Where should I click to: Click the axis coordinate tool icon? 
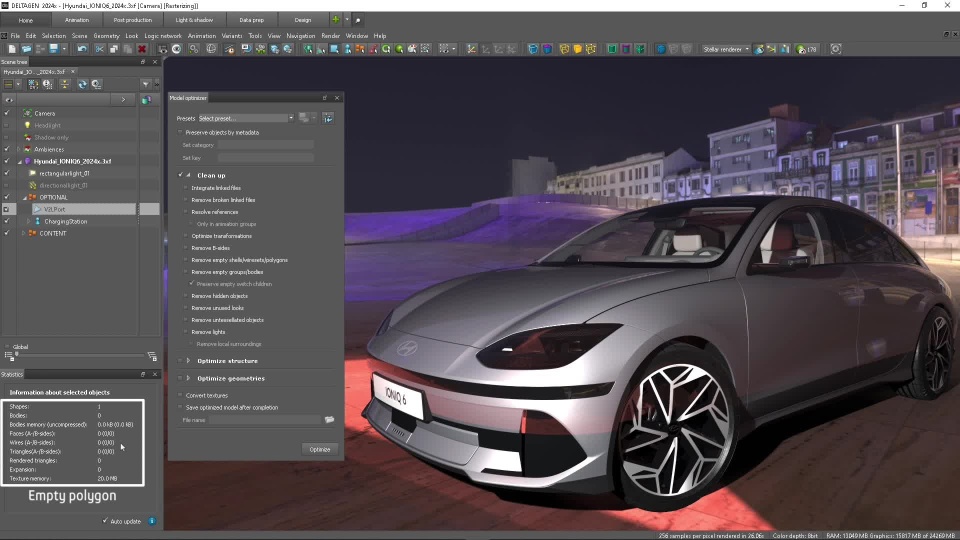[x=471, y=49]
